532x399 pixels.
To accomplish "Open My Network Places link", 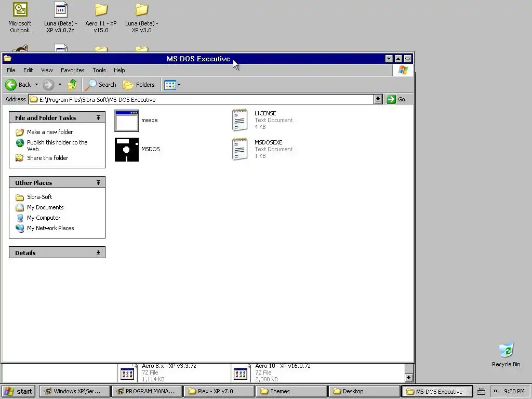I will click(x=50, y=229).
